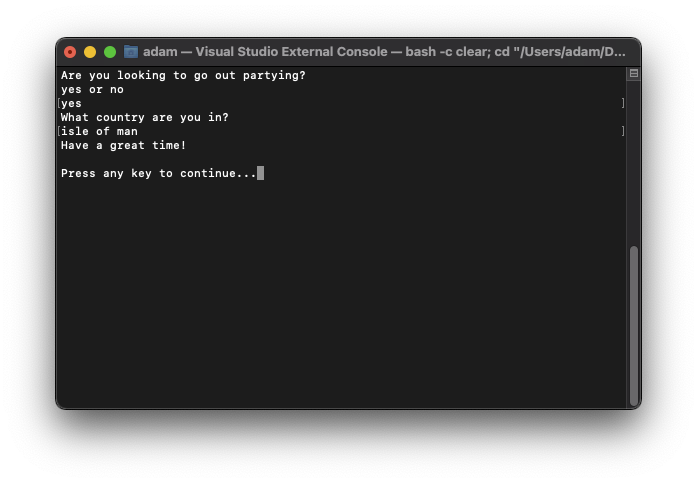This screenshot has width=697, height=483.
Task: Click the 'What country are you in?' line
Action: coord(144,117)
